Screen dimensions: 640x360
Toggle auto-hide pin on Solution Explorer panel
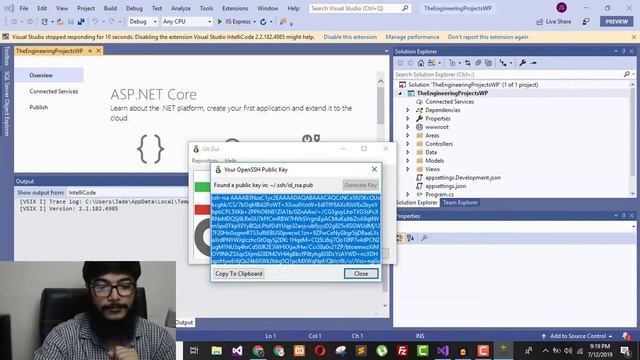[x=624, y=51]
